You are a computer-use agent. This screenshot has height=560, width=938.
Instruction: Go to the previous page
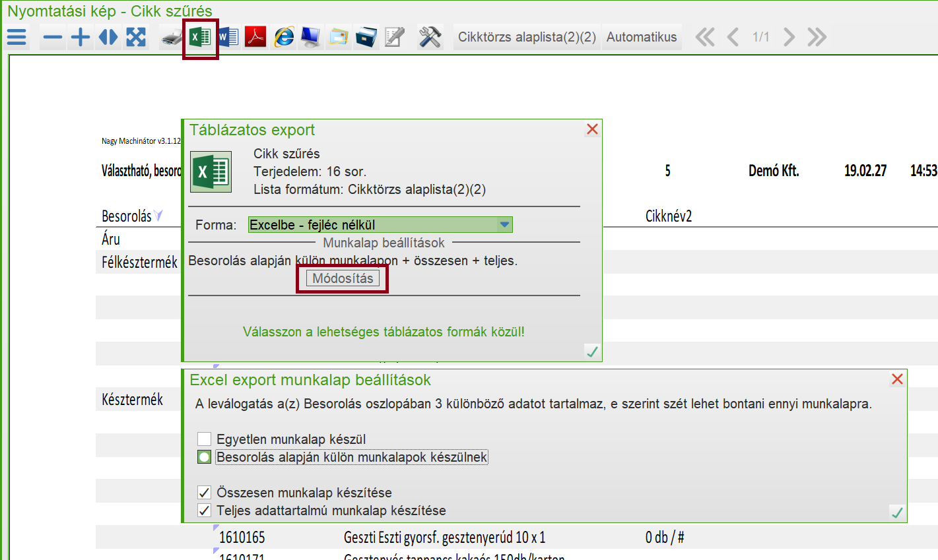[733, 37]
